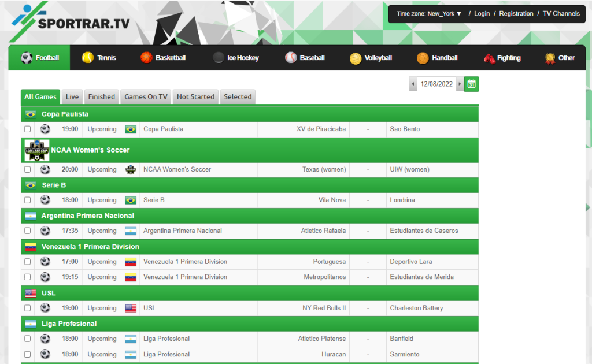592x364 pixels.
Task: Open the Football sport tab
Action: pyautogui.click(x=39, y=58)
